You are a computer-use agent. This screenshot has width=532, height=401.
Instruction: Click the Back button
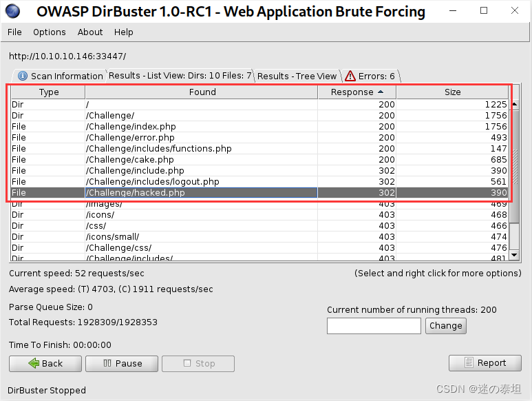[x=45, y=363]
